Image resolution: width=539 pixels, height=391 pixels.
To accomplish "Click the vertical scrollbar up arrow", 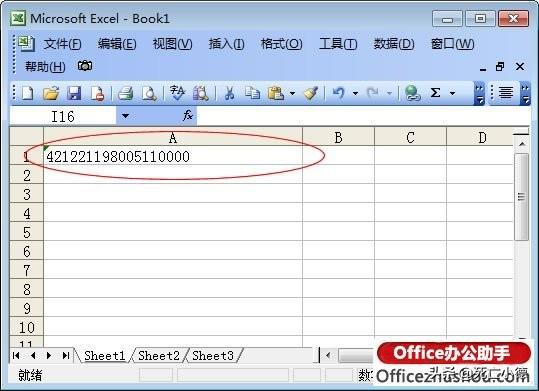I will point(522,144).
